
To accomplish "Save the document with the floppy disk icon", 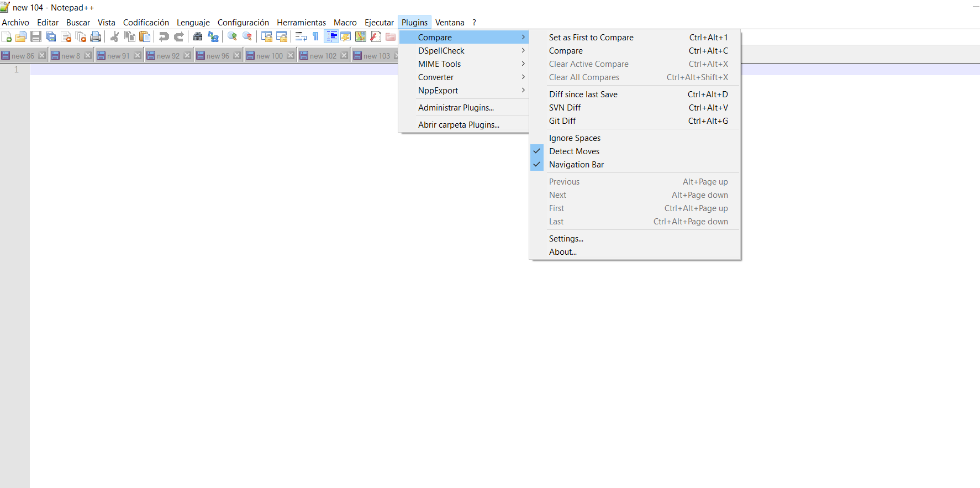I will (x=36, y=37).
